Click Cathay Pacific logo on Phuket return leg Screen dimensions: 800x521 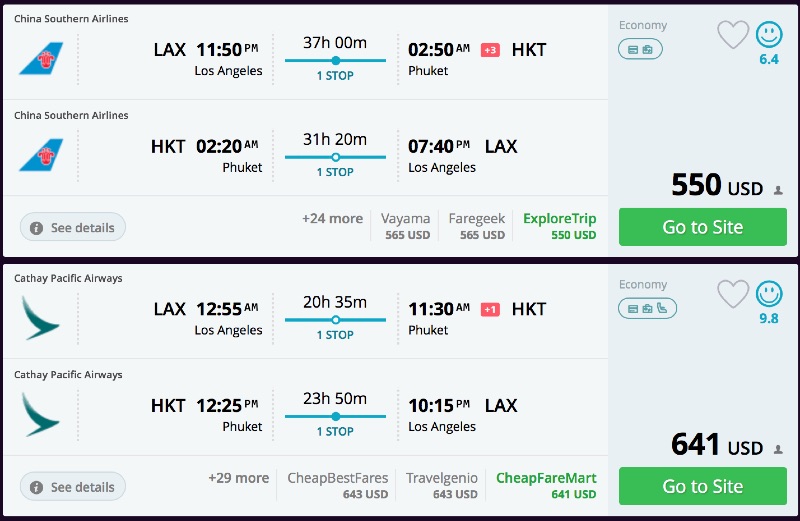[x=41, y=414]
